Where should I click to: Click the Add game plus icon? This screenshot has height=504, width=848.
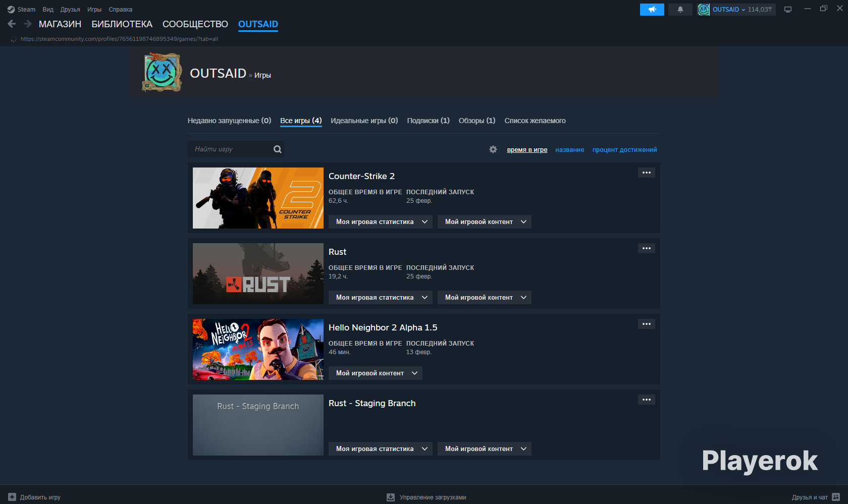pos(12,497)
